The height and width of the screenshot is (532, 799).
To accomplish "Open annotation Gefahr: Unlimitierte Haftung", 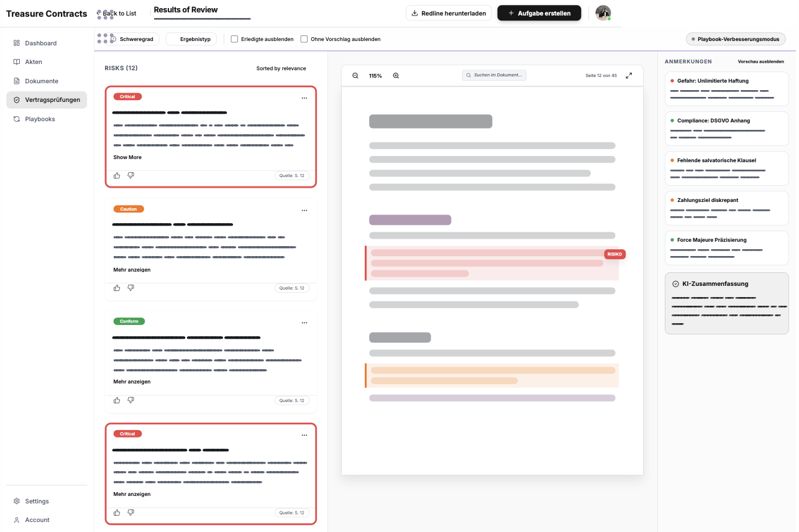I will click(x=726, y=89).
